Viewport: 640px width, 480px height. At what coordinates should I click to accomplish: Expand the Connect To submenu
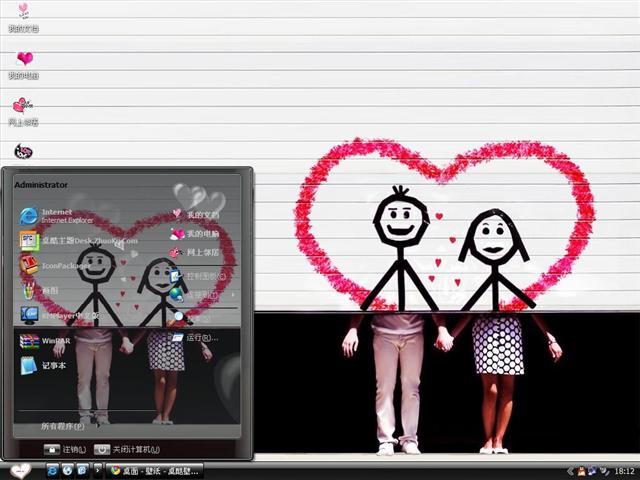click(x=202, y=294)
